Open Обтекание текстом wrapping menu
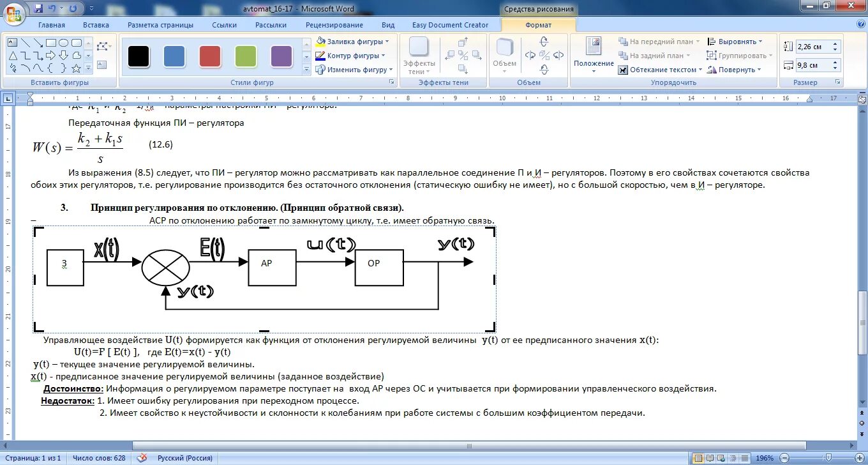868x465 pixels. point(661,70)
